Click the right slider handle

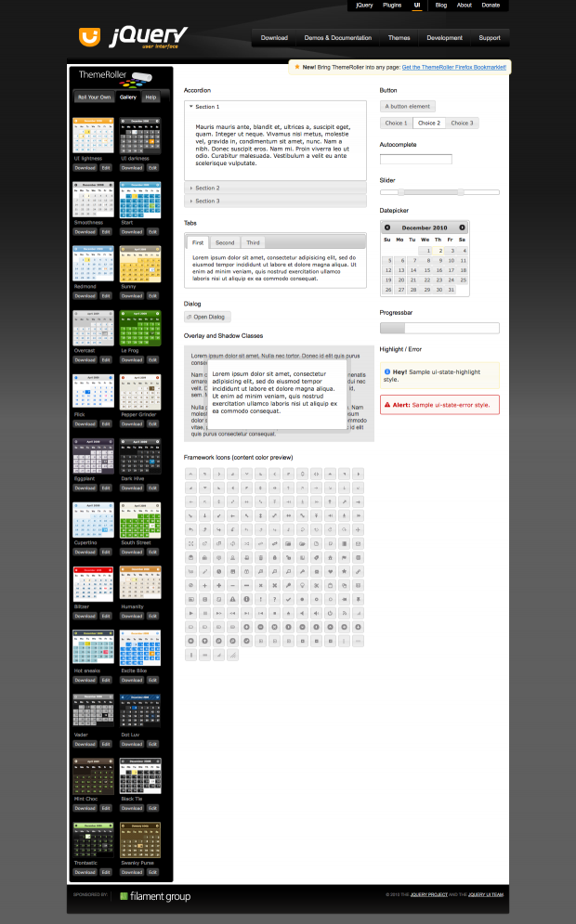461,192
